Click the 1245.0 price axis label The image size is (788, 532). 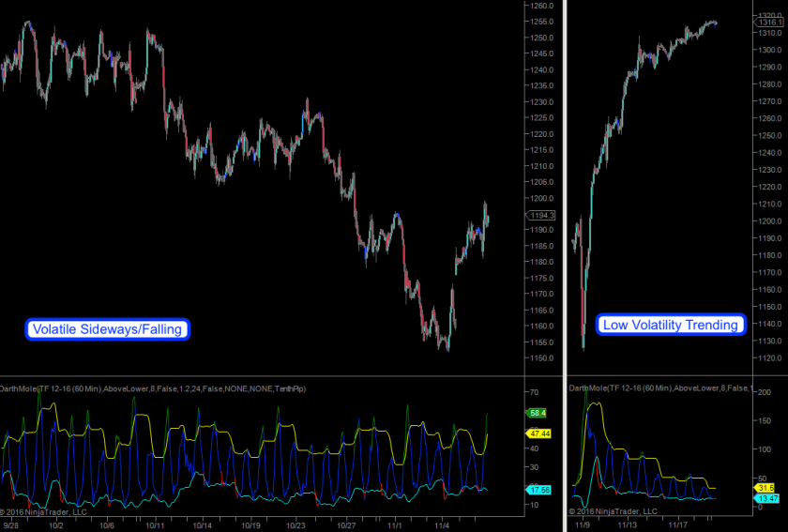[542, 53]
